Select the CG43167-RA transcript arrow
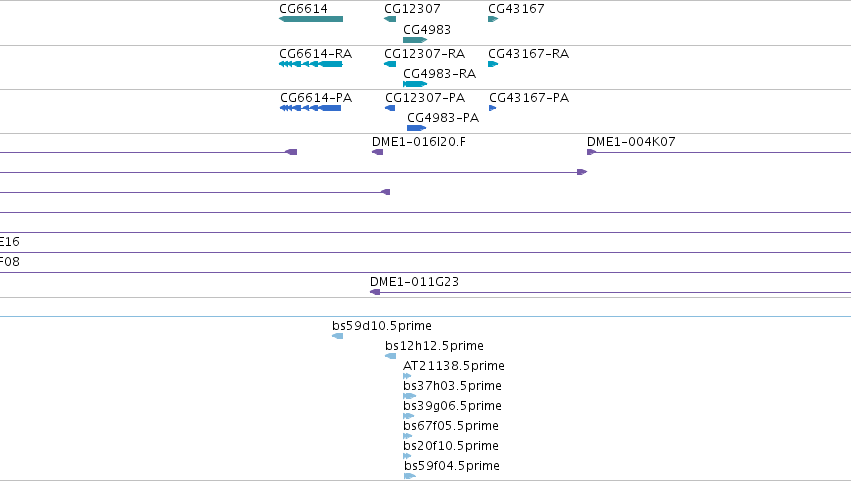 [x=493, y=64]
